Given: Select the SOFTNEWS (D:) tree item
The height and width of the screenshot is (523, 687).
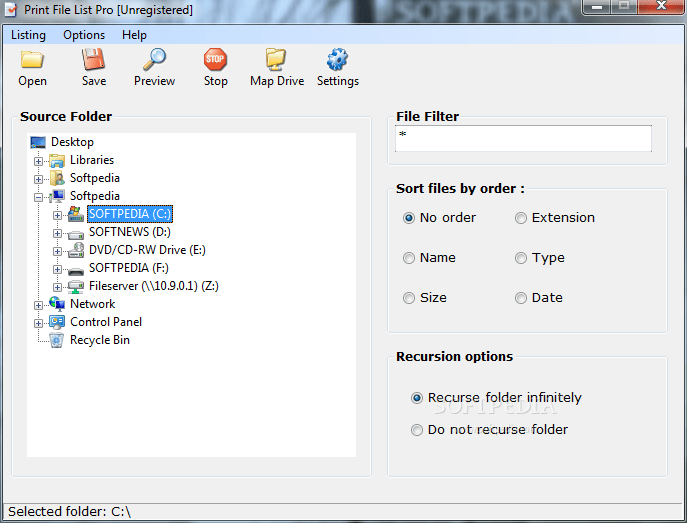Looking at the screenshot, I should click(130, 232).
